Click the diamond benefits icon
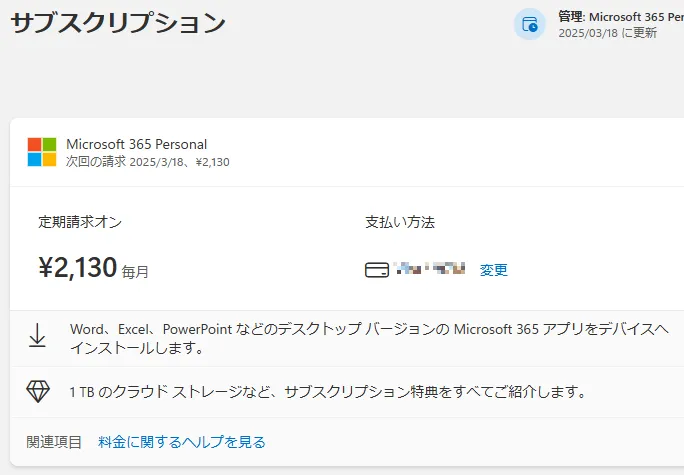Image resolution: width=684 pixels, height=475 pixels. [38, 391]
